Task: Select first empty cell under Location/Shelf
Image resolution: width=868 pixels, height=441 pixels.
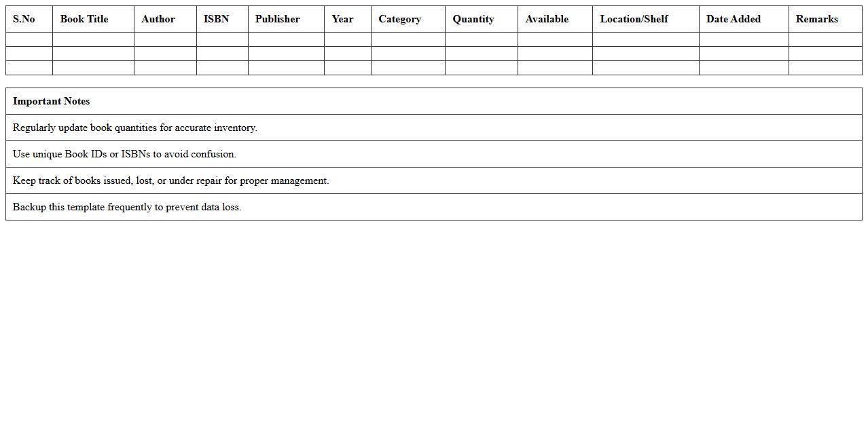Action: 645,39
